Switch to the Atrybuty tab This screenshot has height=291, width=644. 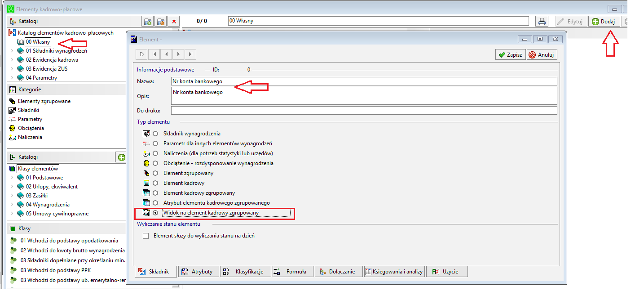198,271
